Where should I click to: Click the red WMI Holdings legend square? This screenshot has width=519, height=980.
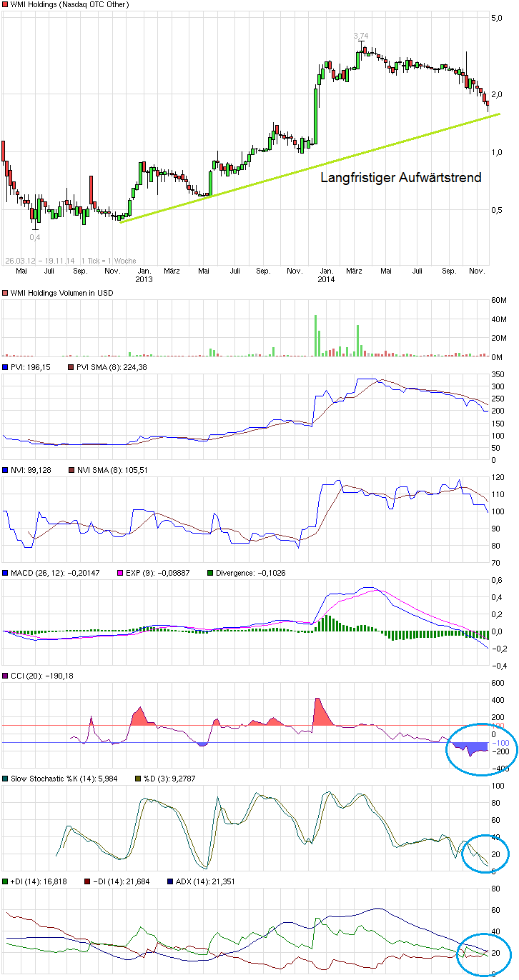tap(5, 5)
